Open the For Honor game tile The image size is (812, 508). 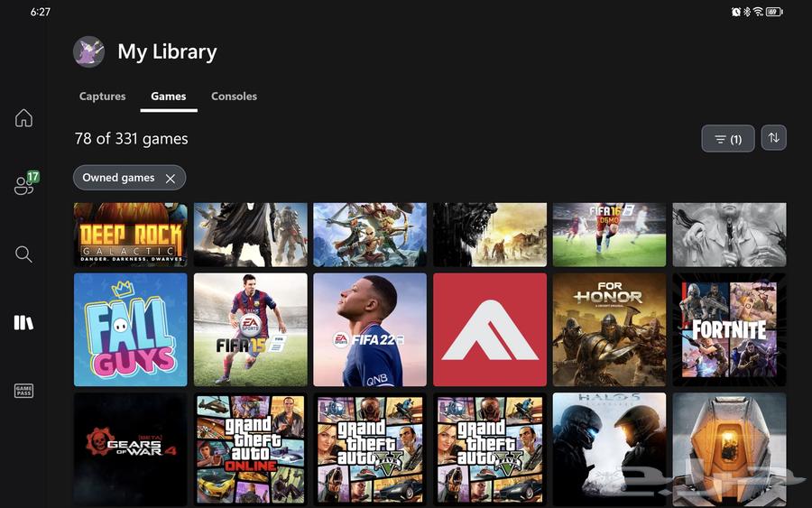pos(610,330)
